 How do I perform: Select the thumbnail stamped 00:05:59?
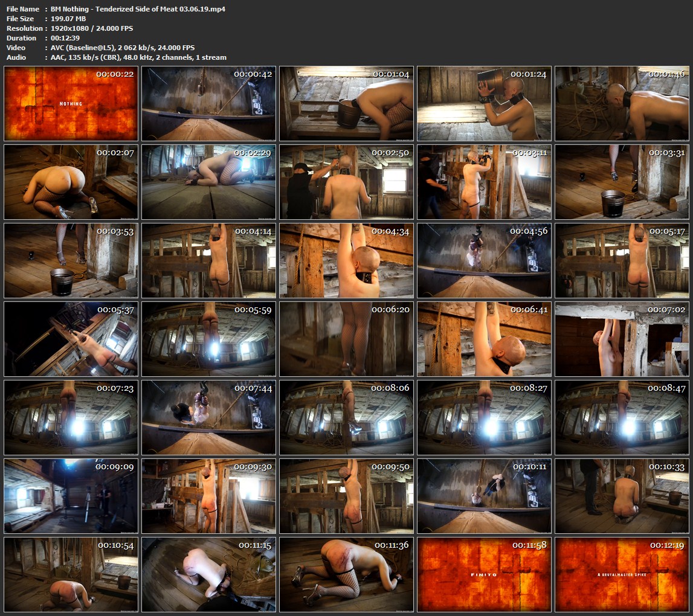pos(208,339)
